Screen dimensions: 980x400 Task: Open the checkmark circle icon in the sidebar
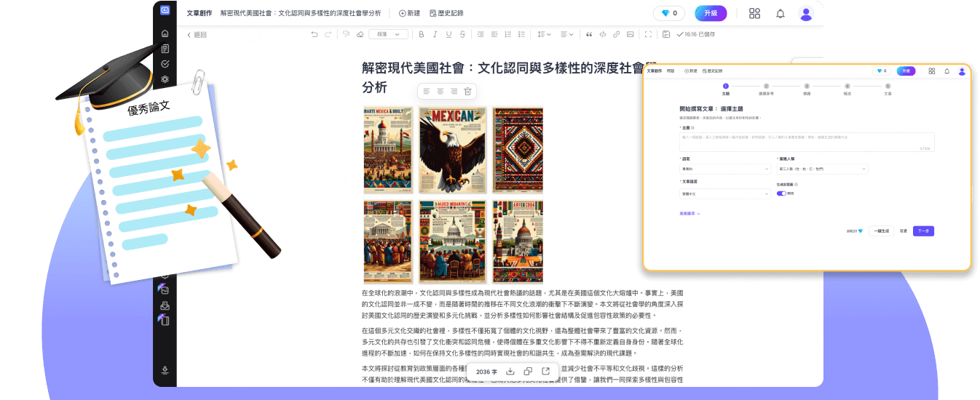click(165, 64)
